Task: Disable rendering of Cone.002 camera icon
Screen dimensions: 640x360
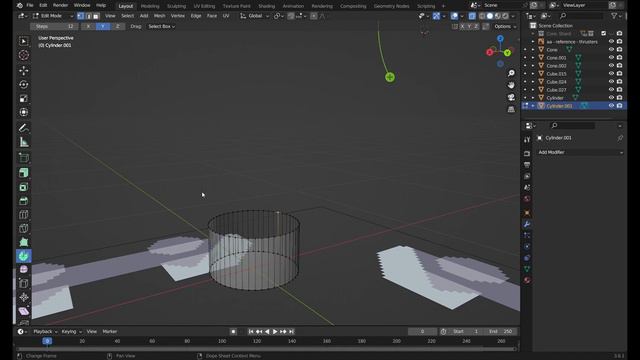Action: [620, 65]
